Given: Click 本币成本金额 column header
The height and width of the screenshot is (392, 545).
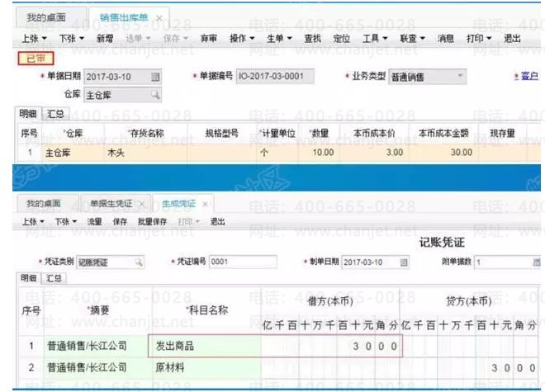Looking at the screenshot, I should pos(444,133).
